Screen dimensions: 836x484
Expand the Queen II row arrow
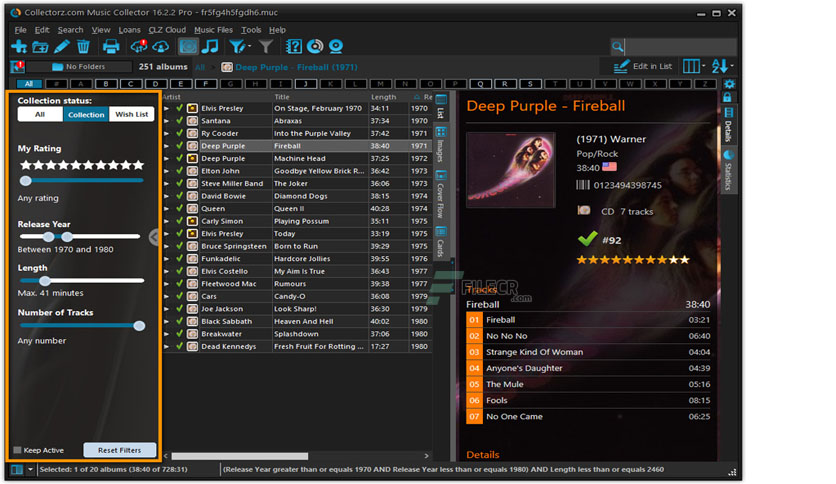(x=167, y=208)
